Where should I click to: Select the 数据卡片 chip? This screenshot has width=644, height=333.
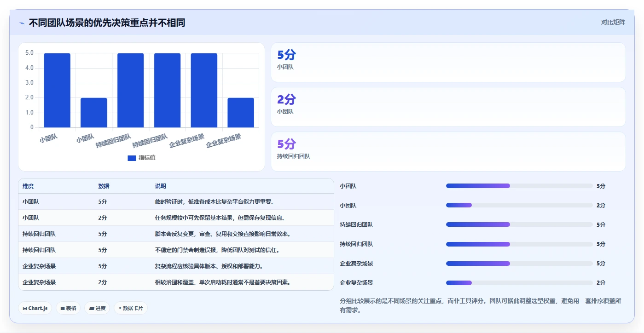coord(131,308)
